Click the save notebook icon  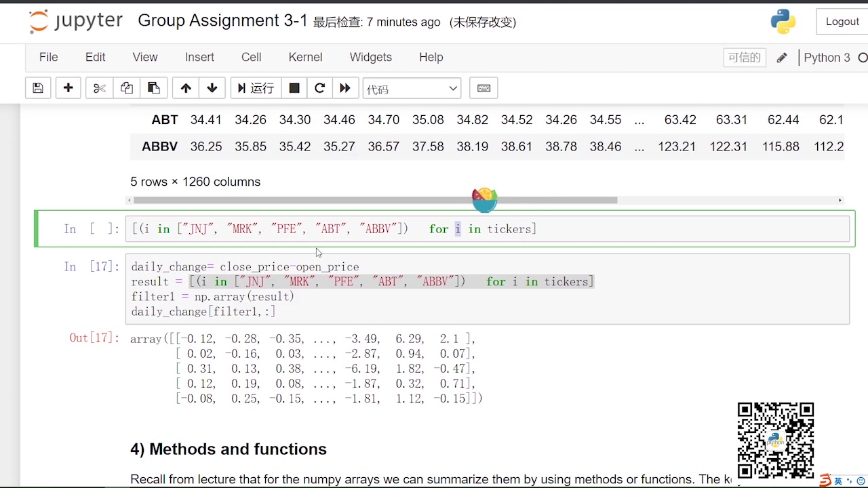38,88
